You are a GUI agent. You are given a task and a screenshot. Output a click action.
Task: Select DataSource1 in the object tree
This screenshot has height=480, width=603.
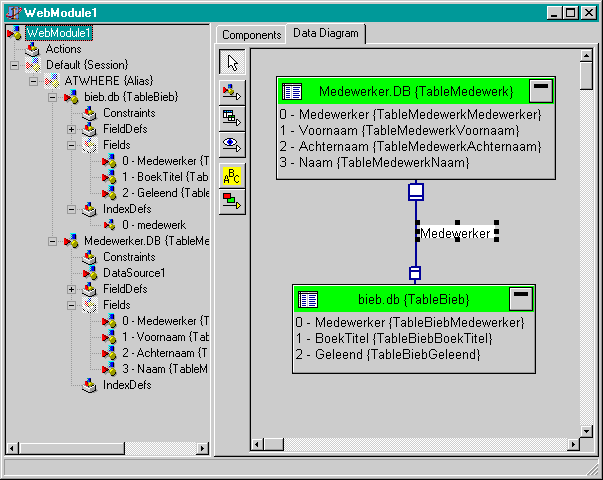click(x=132, y=273)
